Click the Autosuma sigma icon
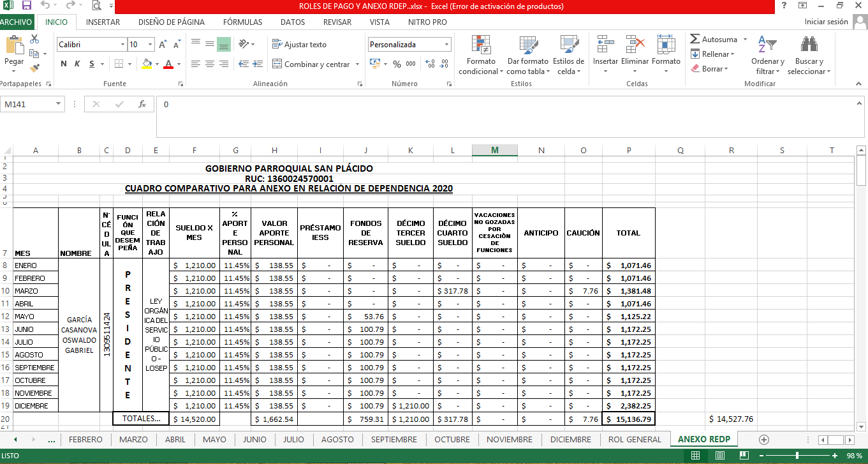This screenshot has width=868, height=464. pyautogui.click(x=695, y=40)
